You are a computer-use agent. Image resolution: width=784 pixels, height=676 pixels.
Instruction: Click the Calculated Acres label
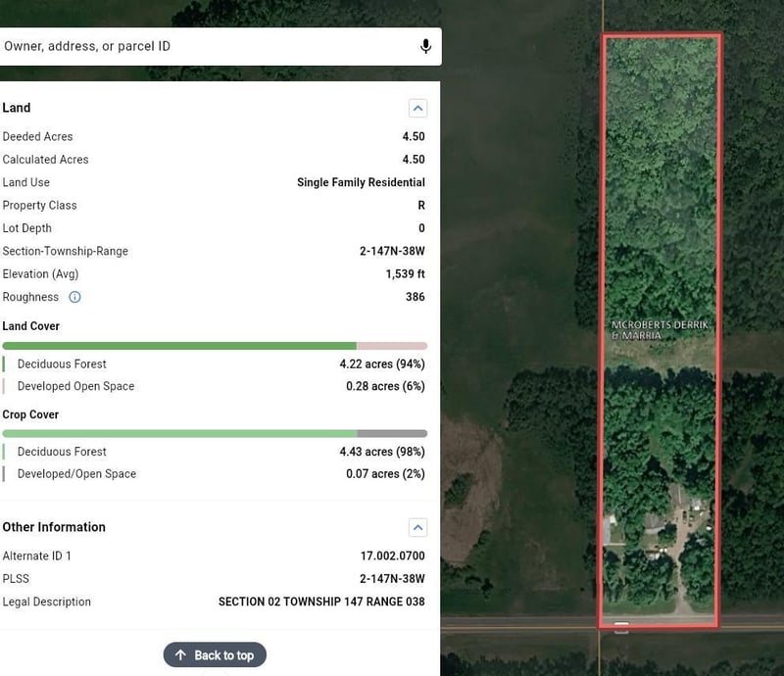(x=45, y=160)
